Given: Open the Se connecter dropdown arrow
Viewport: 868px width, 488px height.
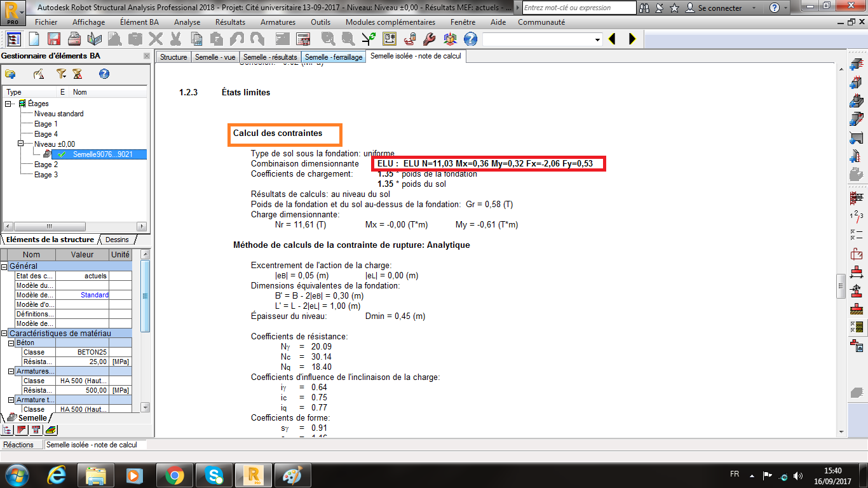Looking at the screenshot, I should pos(754,8).
